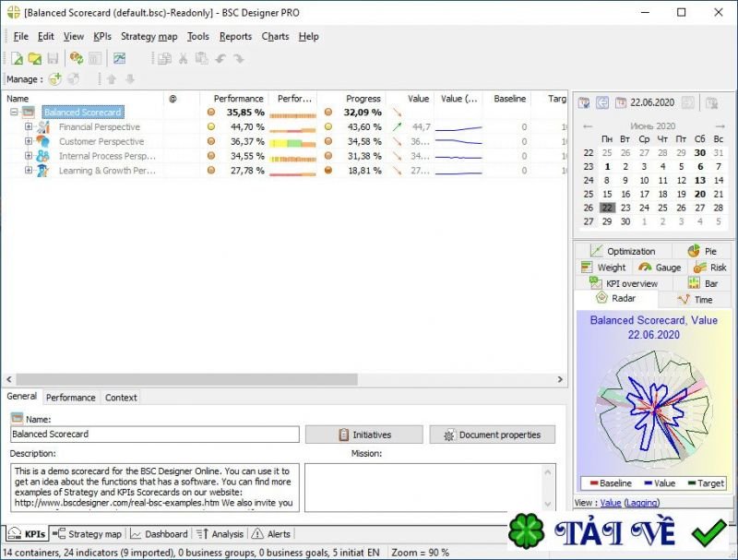Viewport: 738px width, 560px height.
Task: Select the Time chart tab
Action: 696,299
